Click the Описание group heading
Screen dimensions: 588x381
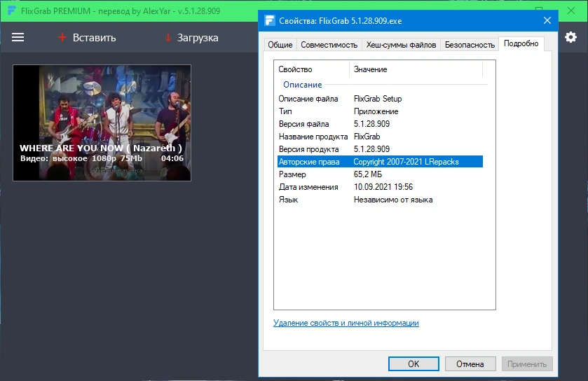pyautogui.click(x=302, y=85)
